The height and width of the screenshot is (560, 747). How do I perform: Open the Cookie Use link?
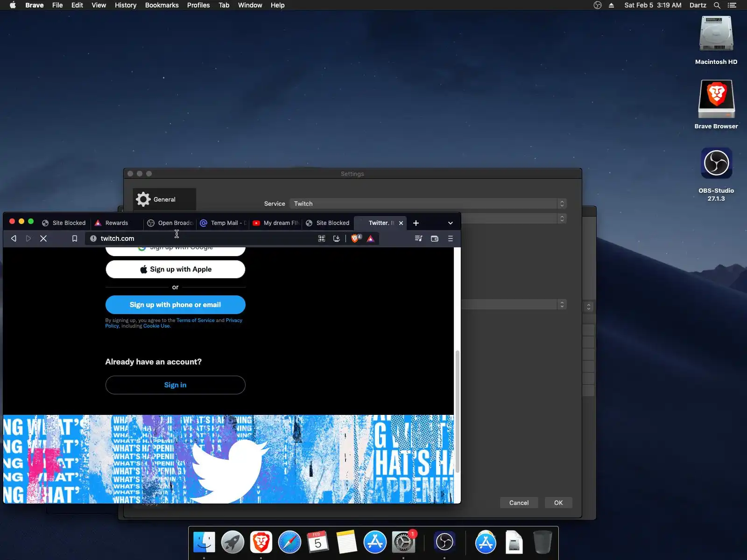156,326
